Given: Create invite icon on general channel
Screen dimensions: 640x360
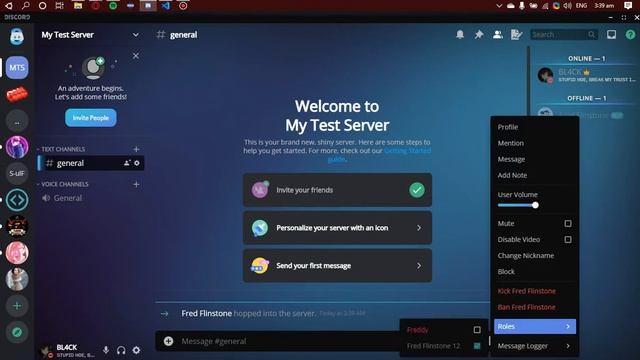Looking at the screenshot, I should [x=127, y=163].
